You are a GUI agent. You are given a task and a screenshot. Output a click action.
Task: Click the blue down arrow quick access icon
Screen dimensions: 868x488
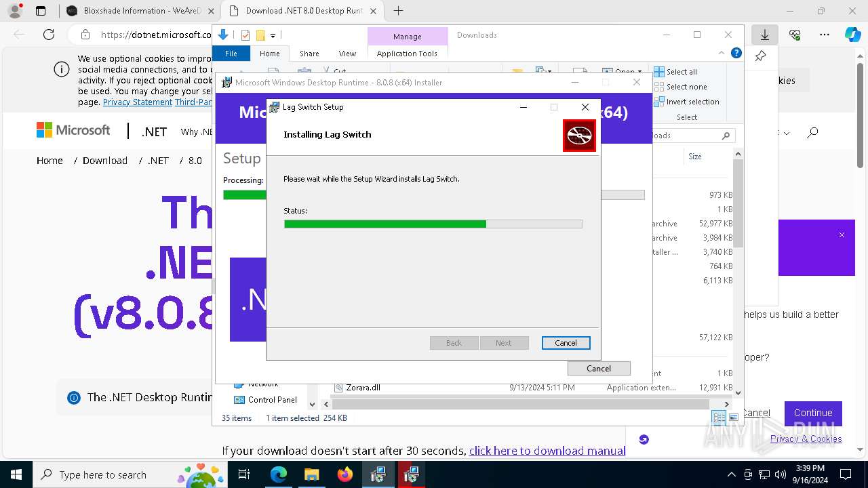point(222,35)
